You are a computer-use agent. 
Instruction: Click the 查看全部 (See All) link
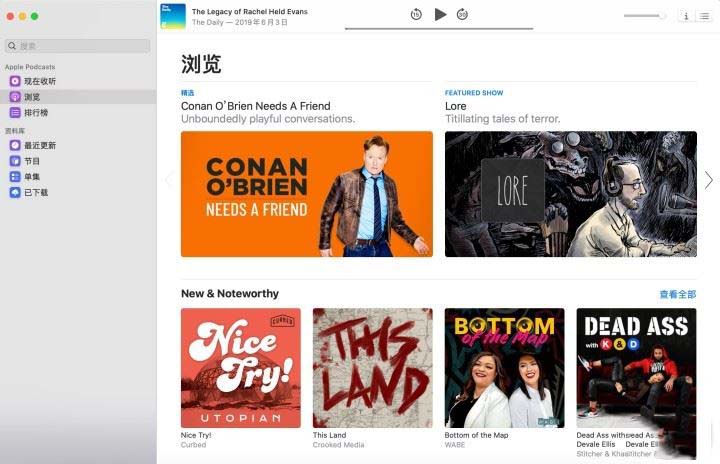(x=678, y=294)
